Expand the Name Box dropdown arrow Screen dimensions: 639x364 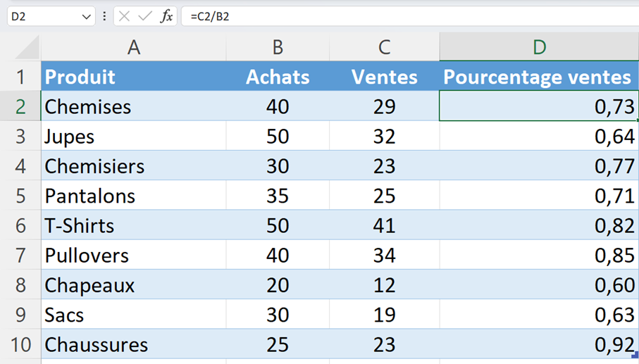(x=86, y=17)
